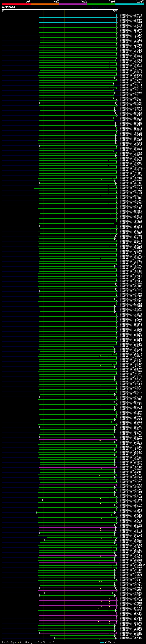Select hit label UniRef100_B2ZWF1
146x644 pixels.
tap(131, 276)
